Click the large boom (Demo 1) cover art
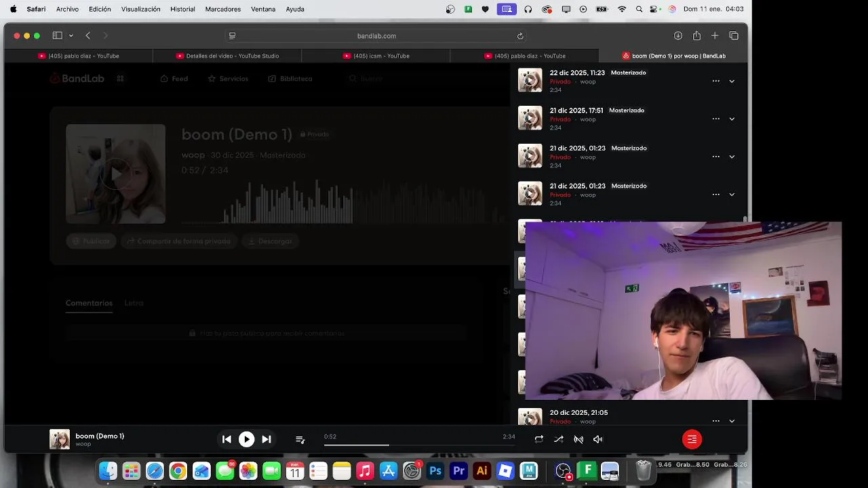 pos(115,174)
